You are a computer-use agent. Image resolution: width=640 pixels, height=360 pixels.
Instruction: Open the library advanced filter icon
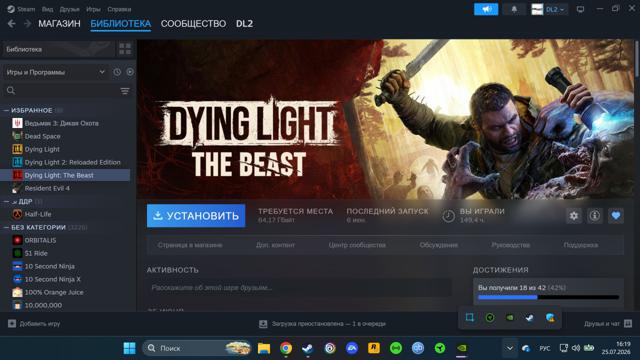[x=125, y=91]
